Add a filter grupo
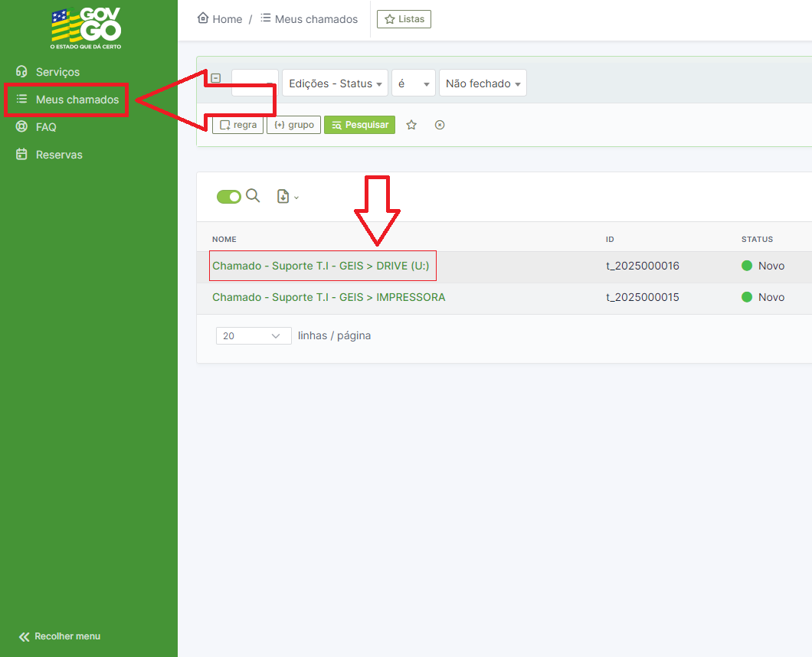Screen dimensions: 812x657 [x=293, y=125]
